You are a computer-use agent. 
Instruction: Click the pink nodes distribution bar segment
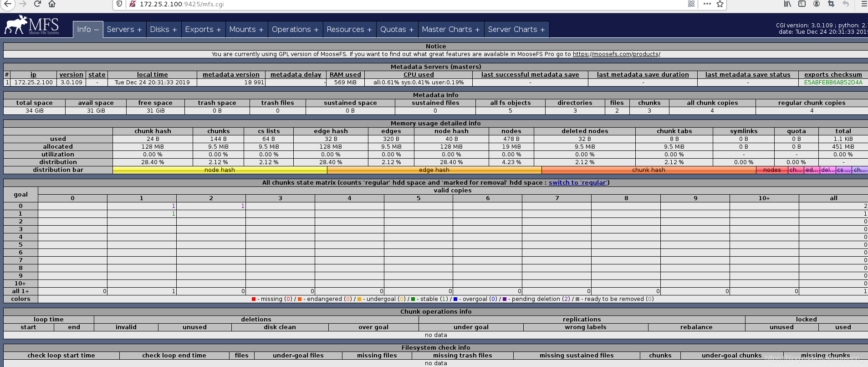coord(772,170)
